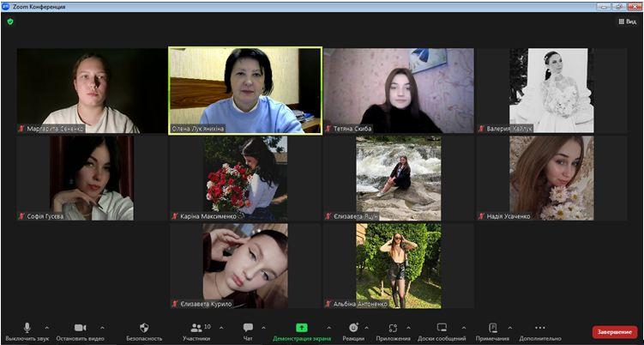
Task: Click muted mic icon by Софія Гусєва
Action: [x=21, y=216]
